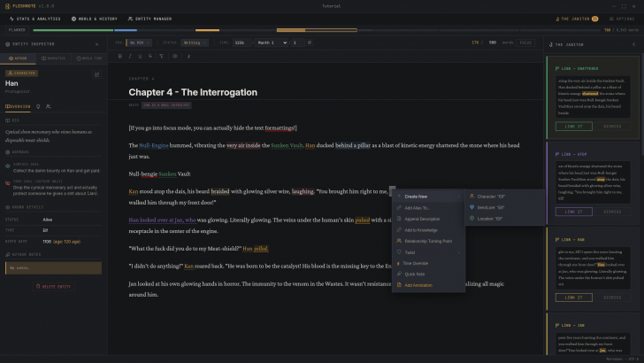644x363 pixels.
Task: Choose Add Annotation in context menu
Action: point(428,285)
